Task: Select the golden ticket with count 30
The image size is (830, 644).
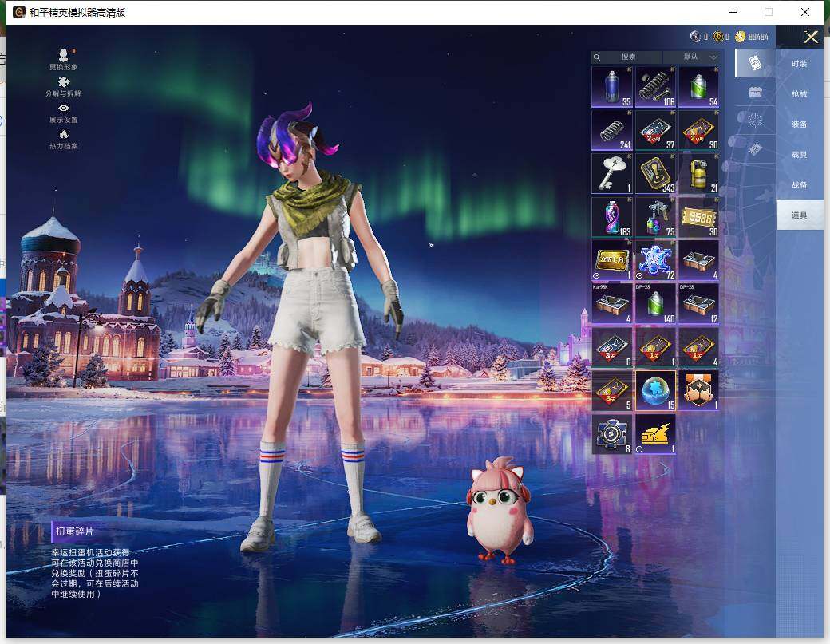Action: click(699, 217)
